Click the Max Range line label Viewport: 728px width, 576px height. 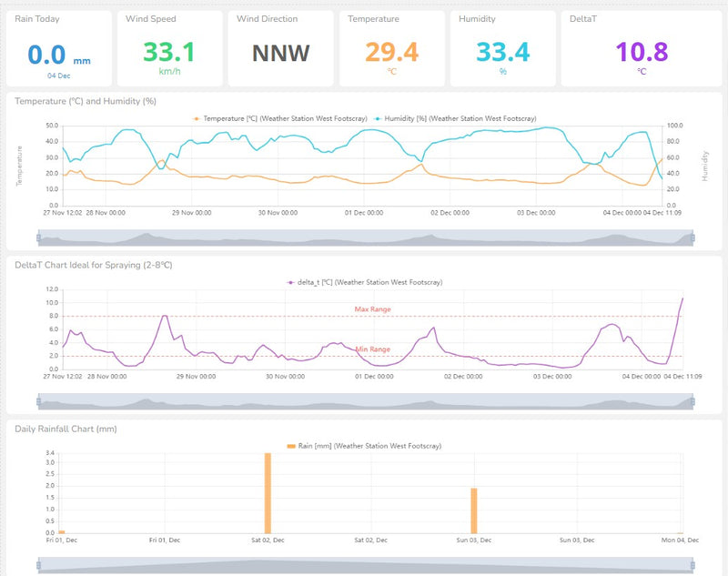(x=372, y=309)
